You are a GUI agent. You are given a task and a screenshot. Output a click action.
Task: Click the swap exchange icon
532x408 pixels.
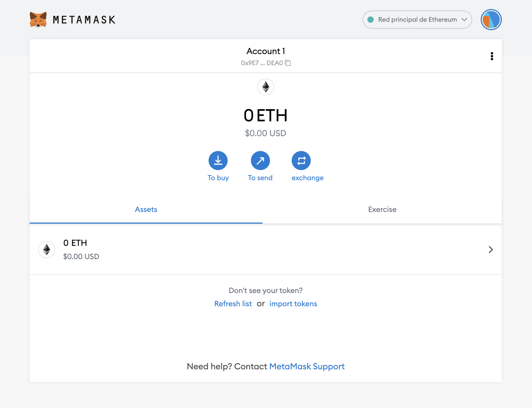pyautogui.click(x=301, y=161)
